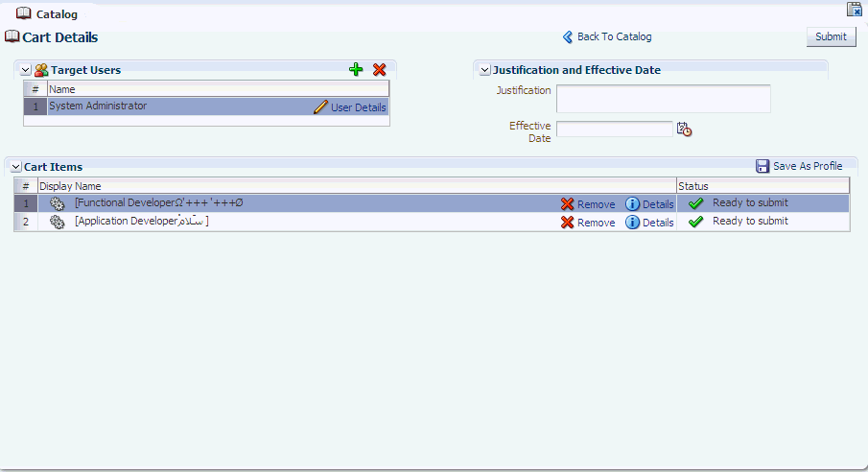Go Back To Catalog link
The height and width of the screenshot is (472, 868).
(614, 36)
